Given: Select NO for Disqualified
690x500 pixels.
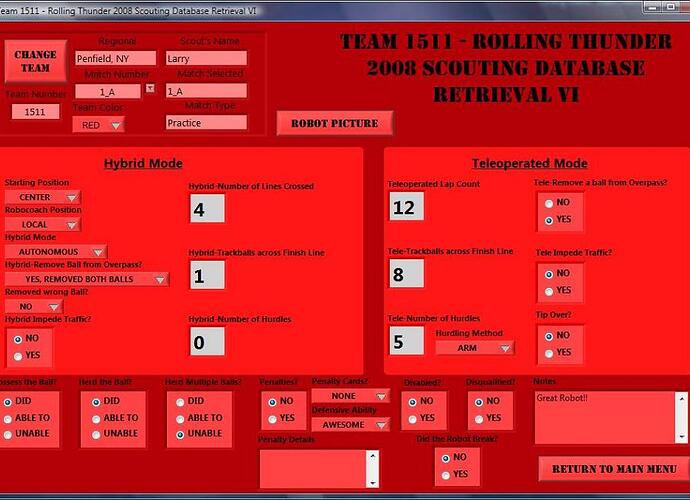Looking at the screenshot, I should (479, 402).
